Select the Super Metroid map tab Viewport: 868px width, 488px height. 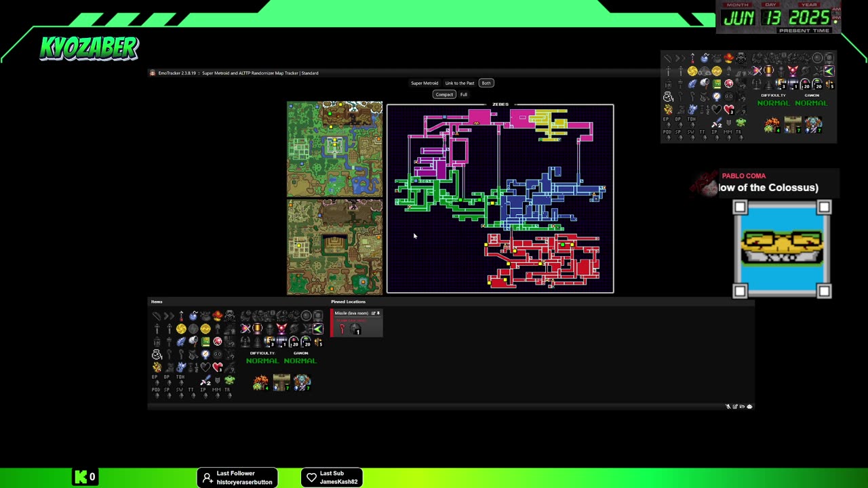tap(425, 83)
